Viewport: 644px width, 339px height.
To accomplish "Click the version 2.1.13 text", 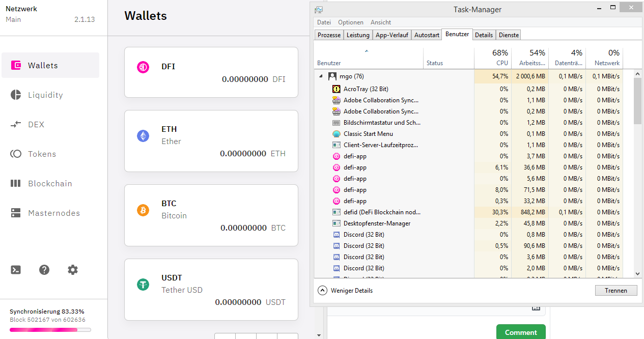I will click(x=85, y=19).
